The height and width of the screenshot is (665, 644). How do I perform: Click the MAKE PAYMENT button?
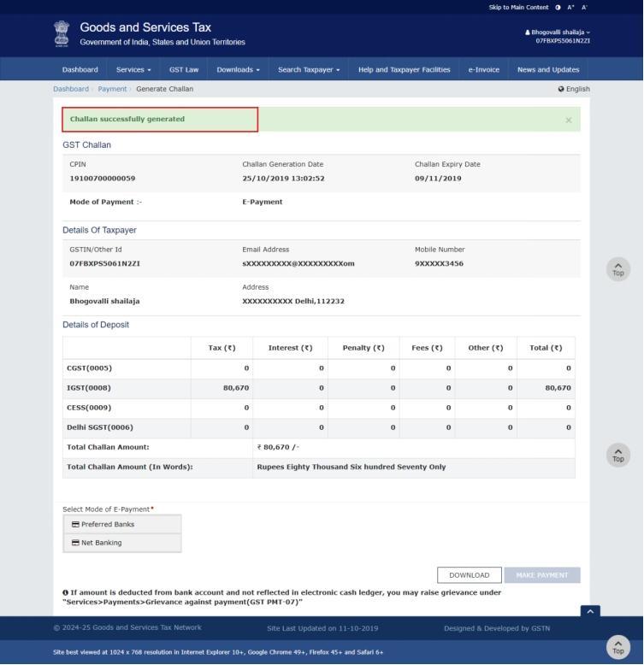pyautogui.click(x=541, y=575)
